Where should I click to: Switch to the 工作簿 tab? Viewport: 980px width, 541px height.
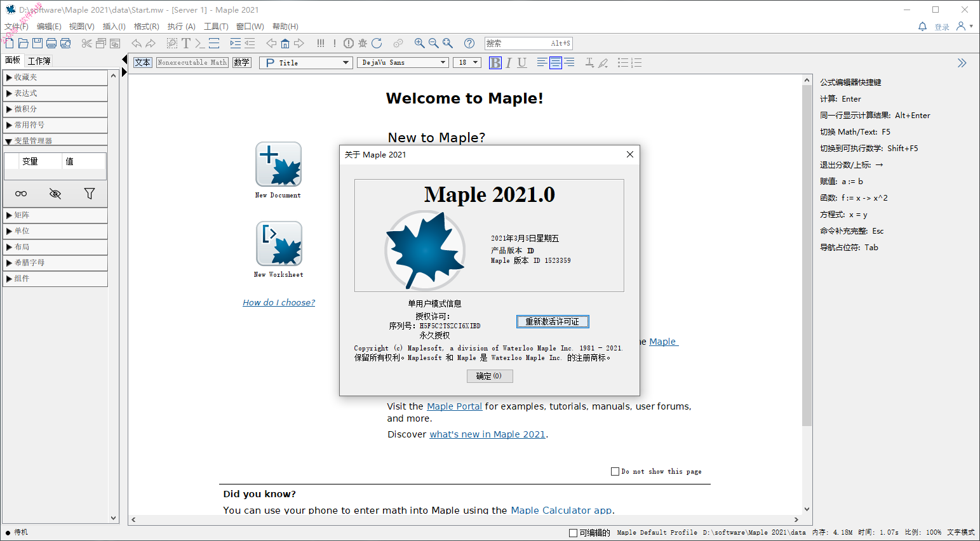coord(39,61)
